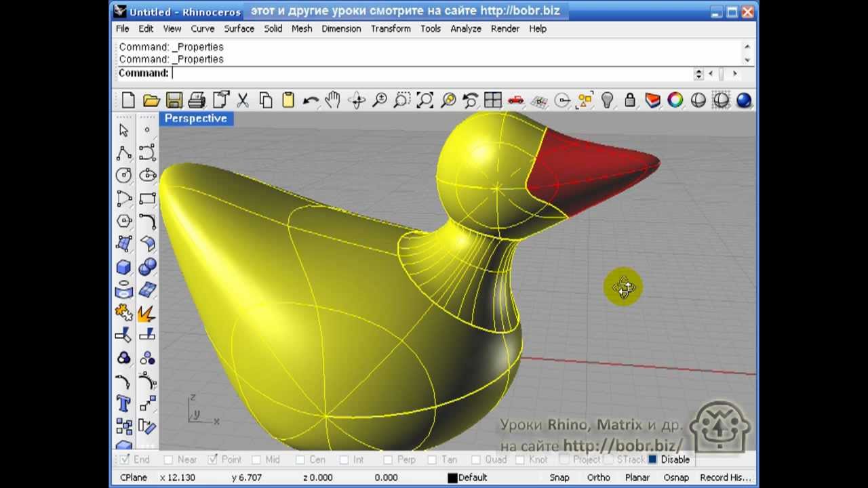
Task: Toggle Osnap in the status bar
Action: coord(676,477)
